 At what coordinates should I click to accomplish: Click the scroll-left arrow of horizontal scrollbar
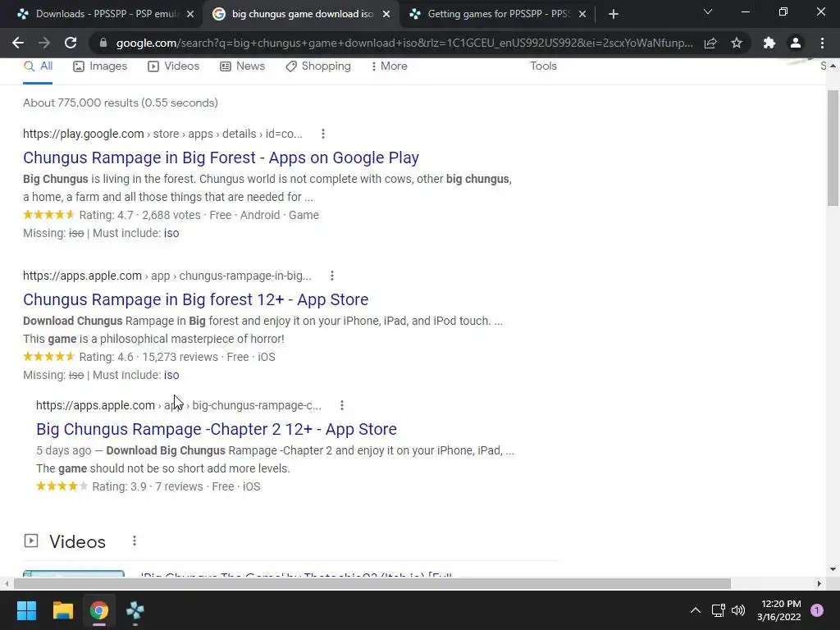[x=5, y=583]
